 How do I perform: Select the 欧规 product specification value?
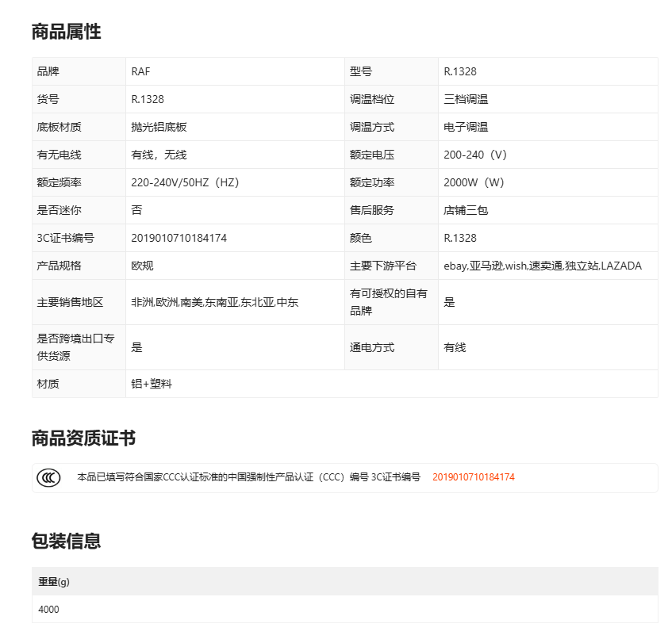(142, 266)
